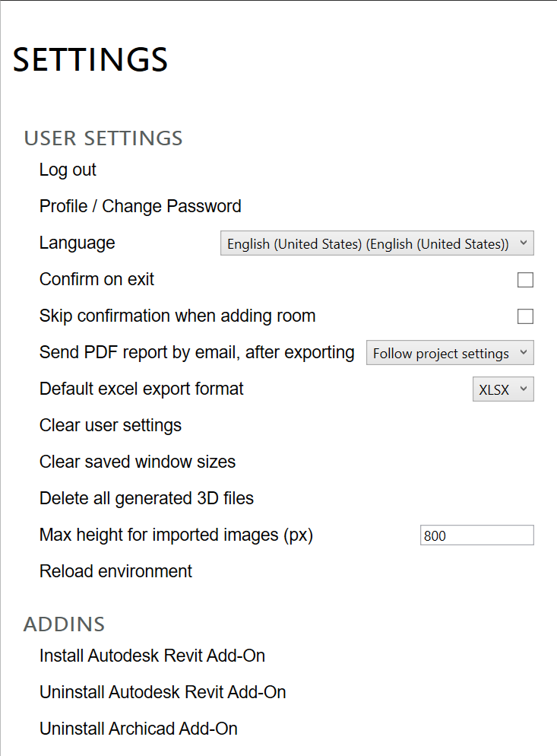Click the Default excel export format label
Screen dimensions: 557x756
click(141, 389)
